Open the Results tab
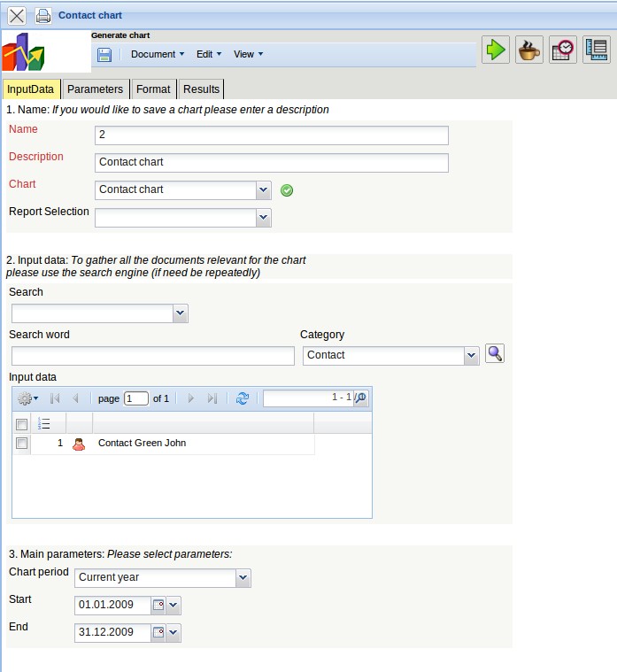This screenshot has width=617, height=672. coord(201,89)
